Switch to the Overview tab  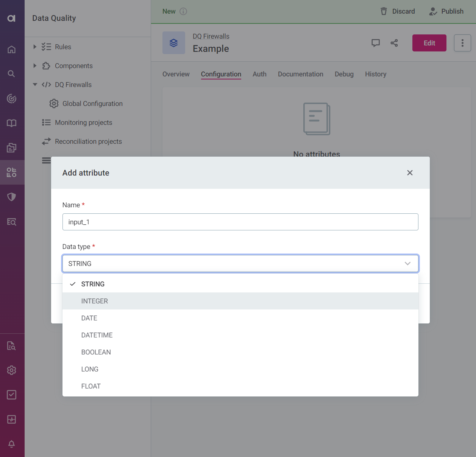coord(176,74)
